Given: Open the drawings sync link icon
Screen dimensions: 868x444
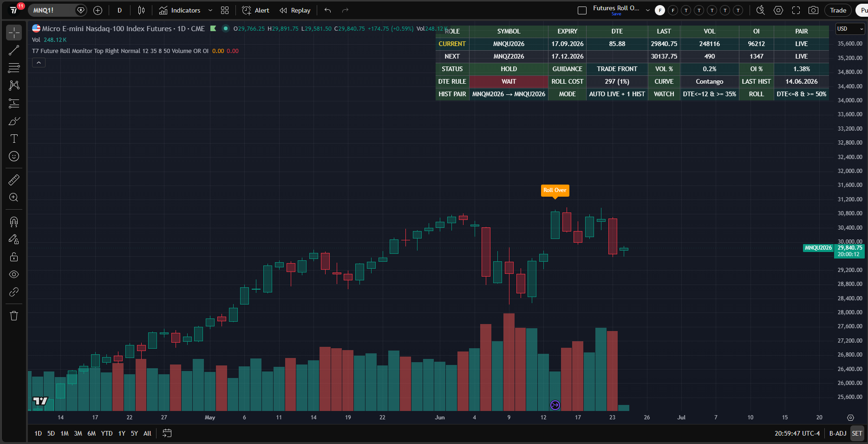Looking at the screenshot, I should 14,292.
